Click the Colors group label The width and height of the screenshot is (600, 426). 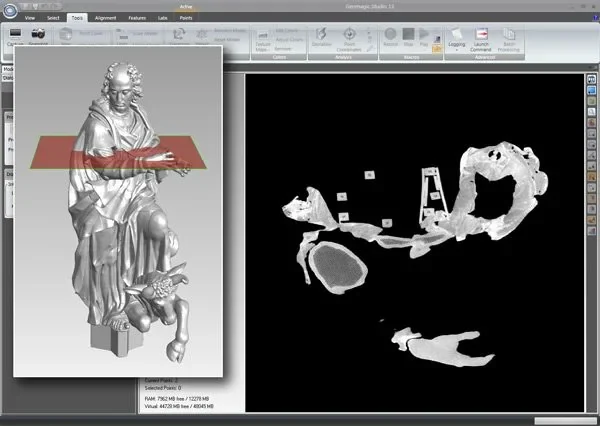coord(279,57)
